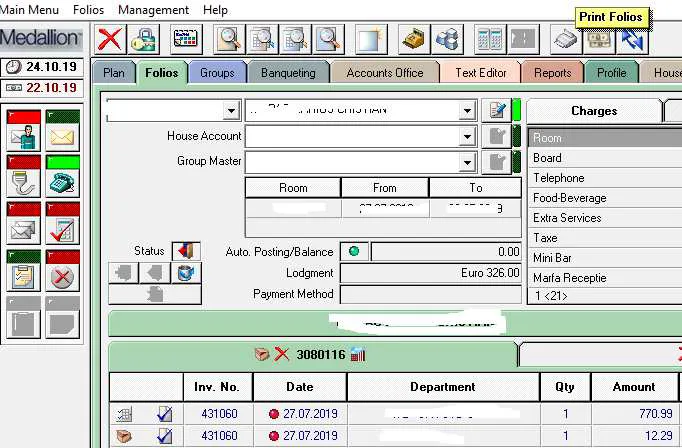
Task: Click the blank page with star icon
Action: (371, 40)
